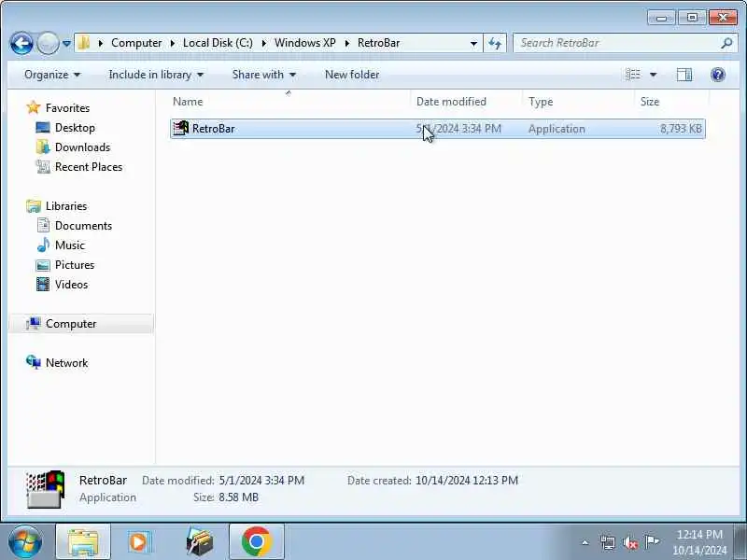The width and height of the screenshot is (747, 560).
Task: Select Computer in the address breadcrumb
Action: (x=136, y=43)
